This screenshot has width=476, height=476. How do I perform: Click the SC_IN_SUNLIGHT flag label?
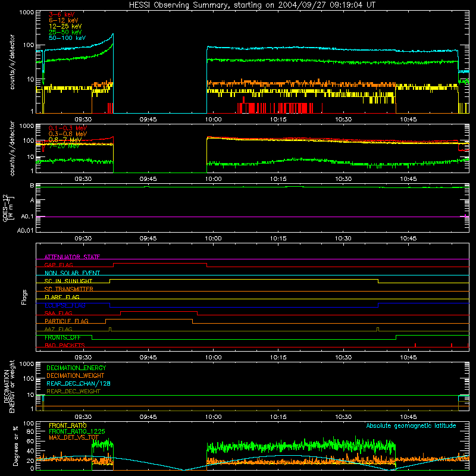tap(68, 281)
